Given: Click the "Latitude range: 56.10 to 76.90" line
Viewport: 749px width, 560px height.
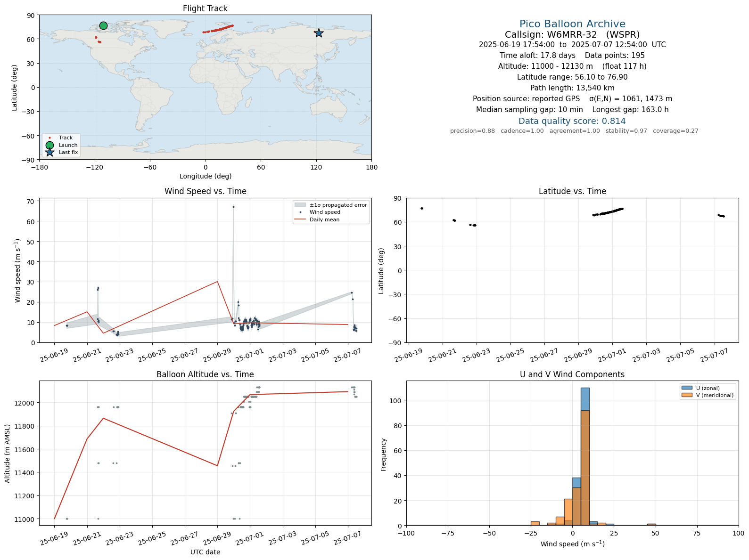Looking at the screenshot, I should [572, 77].
